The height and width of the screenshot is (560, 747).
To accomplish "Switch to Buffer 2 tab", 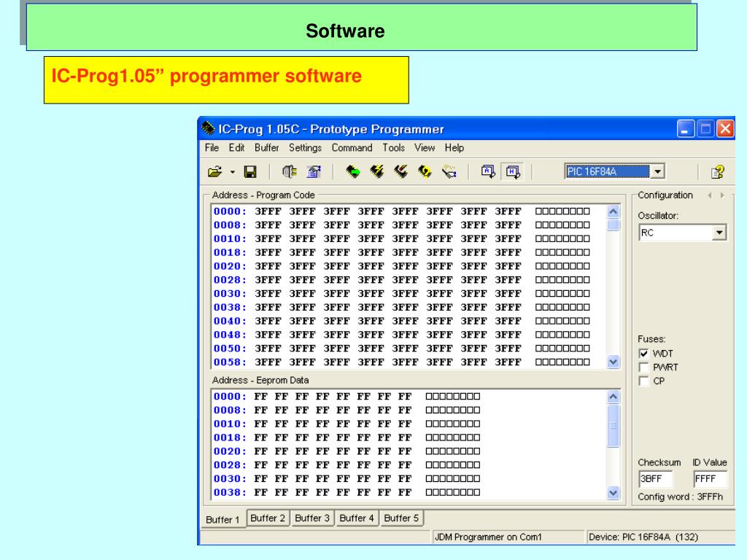I will pyautogui.click(x=268, y=518).
